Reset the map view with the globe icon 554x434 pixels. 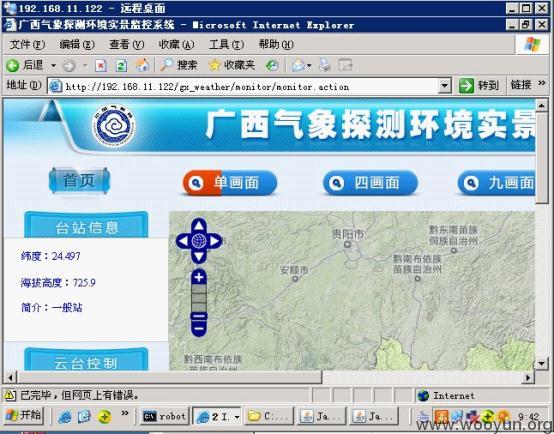pos(199,241)
